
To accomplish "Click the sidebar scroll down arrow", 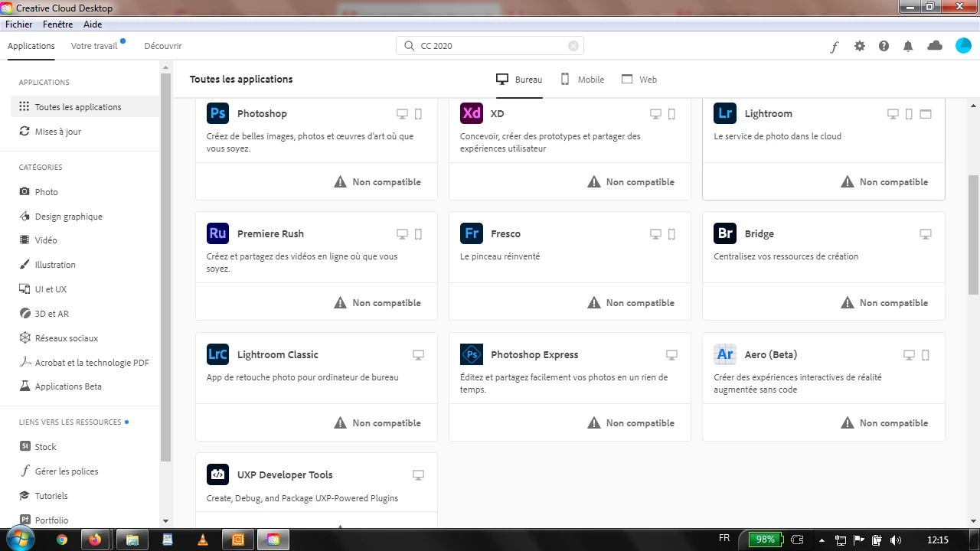I will tap(166, 522).
